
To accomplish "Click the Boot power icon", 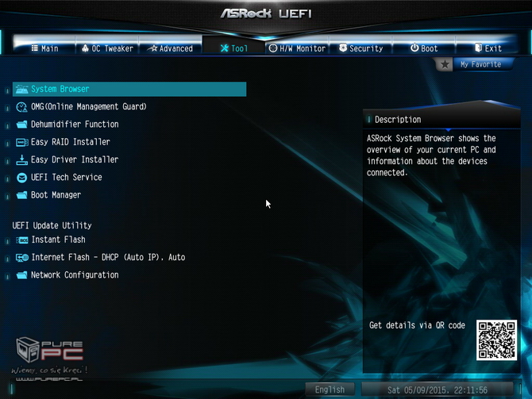I will point(414,48).
